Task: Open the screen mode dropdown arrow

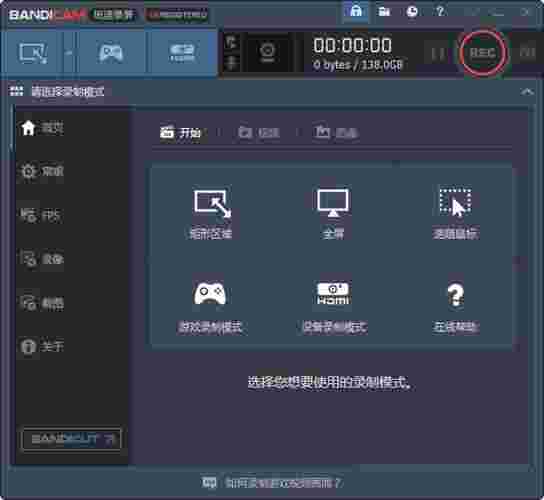Action: click(x=69, y=53)
